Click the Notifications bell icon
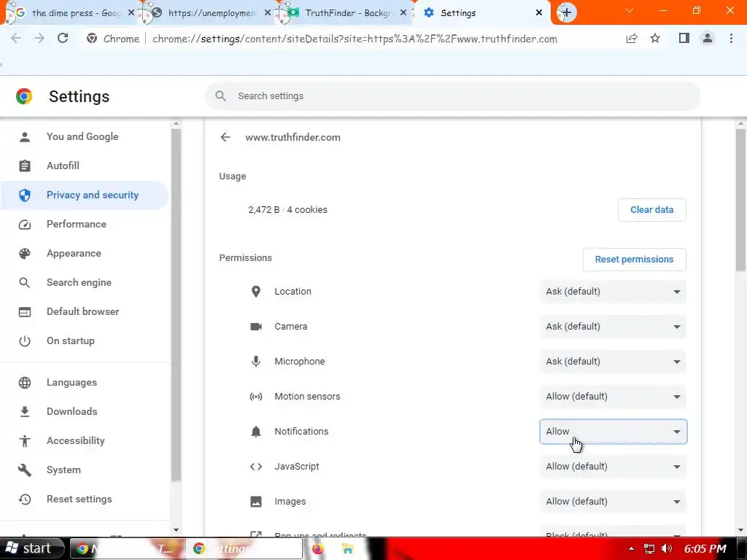The image size is (747, 560). click(256, 432)
